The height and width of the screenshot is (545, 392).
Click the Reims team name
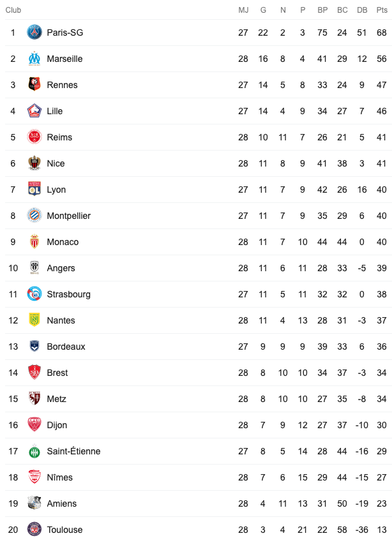pyautogui.click(x=59, y=137)
